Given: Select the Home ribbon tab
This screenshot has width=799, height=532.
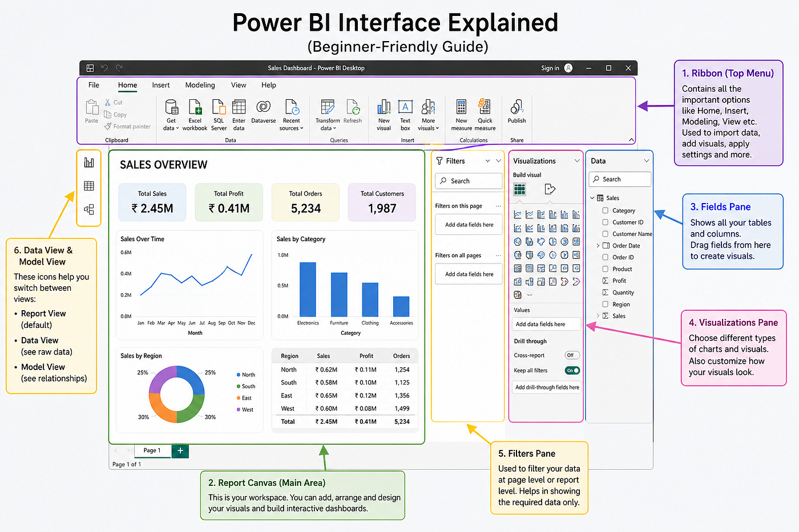Looking at the screenshot, I should pos(127,85).
